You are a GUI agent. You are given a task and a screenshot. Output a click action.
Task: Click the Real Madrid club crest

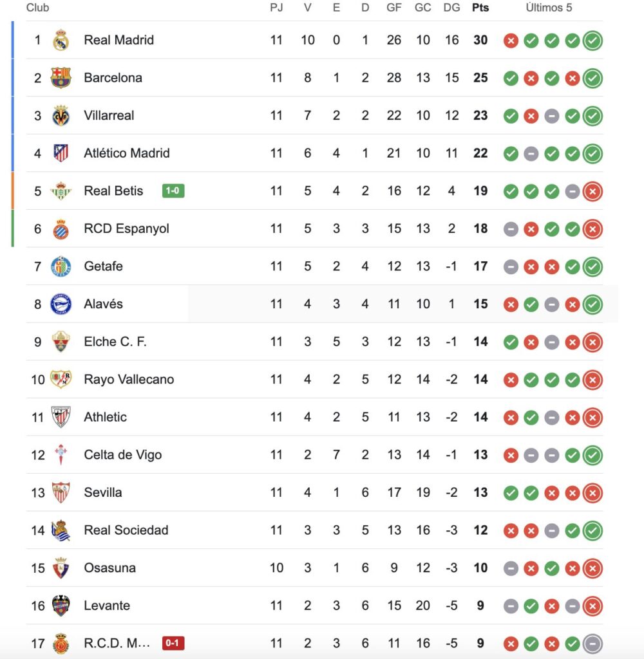61,40
